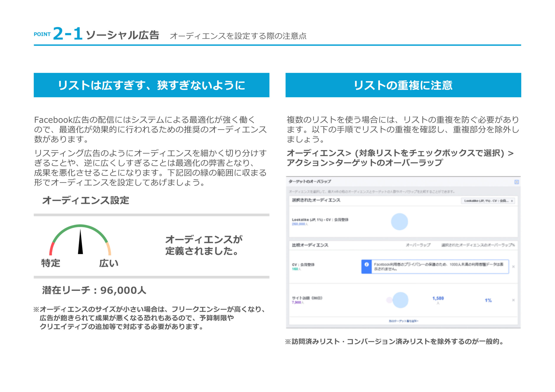
Task: Click the 260,000人 audience size figure
Action: point(299,224)
